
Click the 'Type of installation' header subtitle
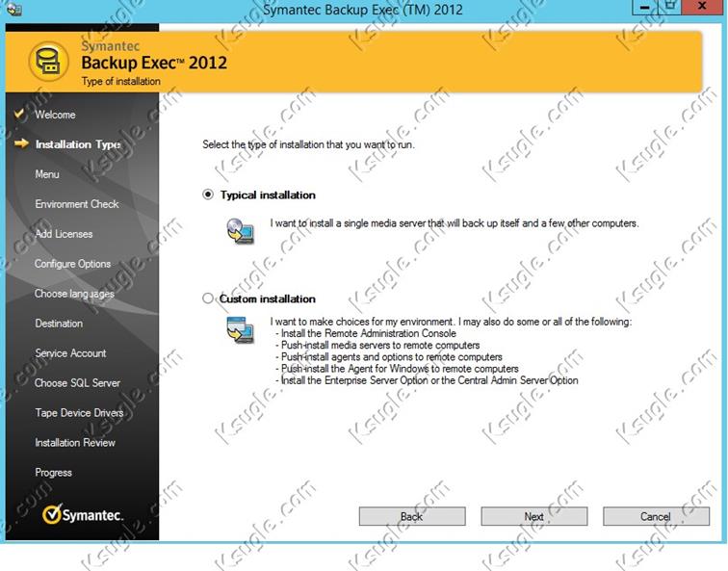click(120, 81)
